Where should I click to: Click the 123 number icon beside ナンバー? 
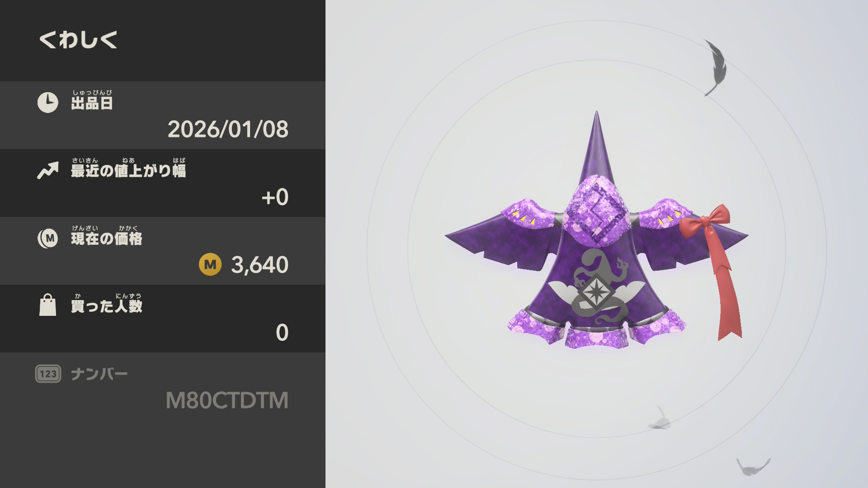[x=48, y=374]
